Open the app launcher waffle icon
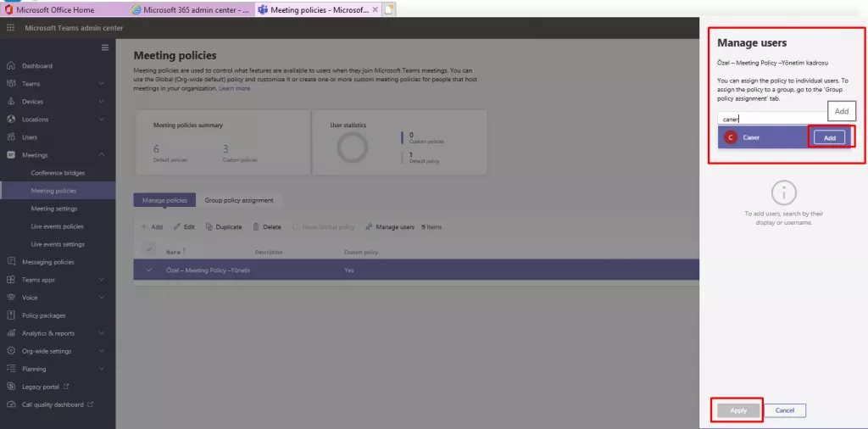The image size is (868, 429). [x=11, y=28]
